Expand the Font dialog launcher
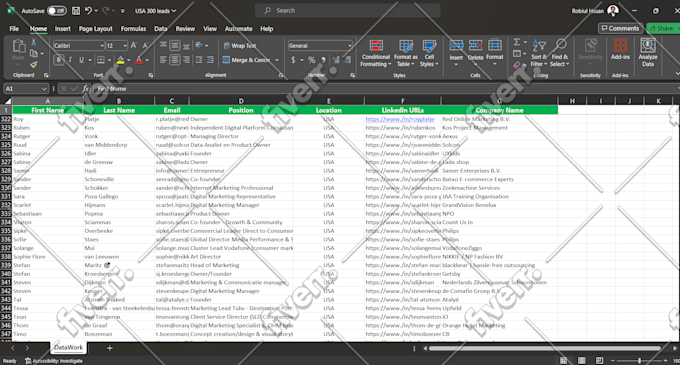This screenshot has width=680, height=365. pyautogui.click(x=150, y=75)
